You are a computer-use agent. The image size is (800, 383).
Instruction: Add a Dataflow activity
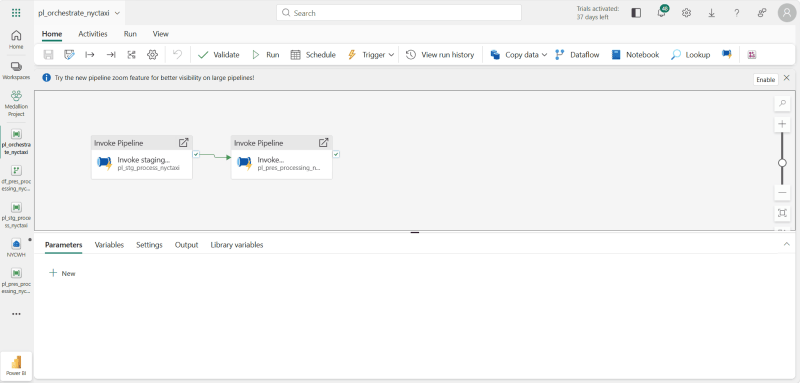pyautogui.click(x=577, y=55)
